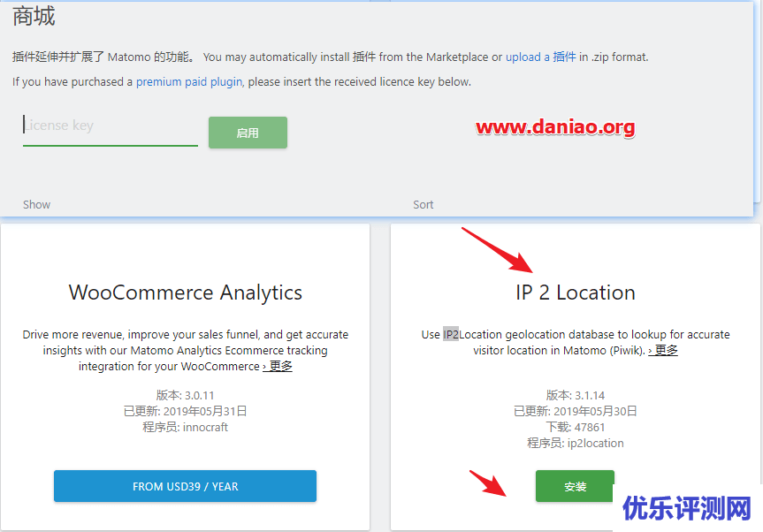Viewport: 763px width, 532px height.
Task: Open the Sort dropdown
Action: click(x=423, y=205)
